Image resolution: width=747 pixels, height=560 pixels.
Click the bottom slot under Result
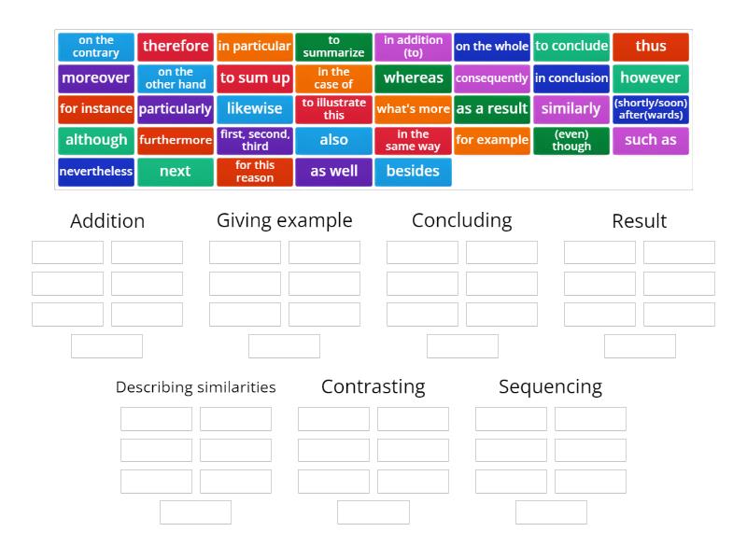tap(640, 344)
